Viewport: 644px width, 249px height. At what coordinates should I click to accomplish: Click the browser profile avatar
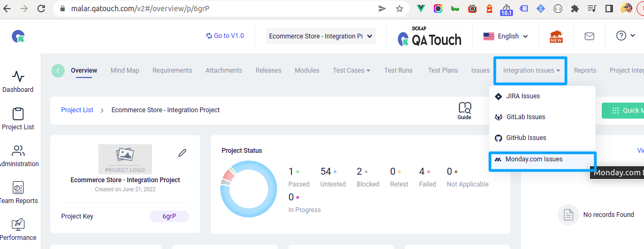coord(626,9)
